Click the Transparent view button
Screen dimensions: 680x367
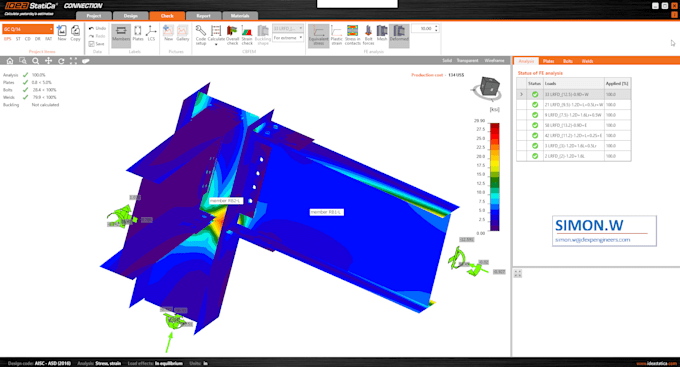pos(468,61)
